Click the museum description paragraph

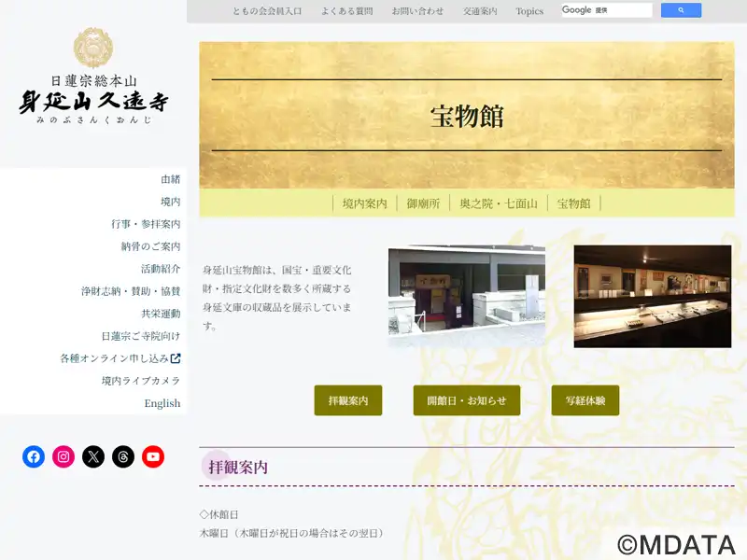coord(276,298)
